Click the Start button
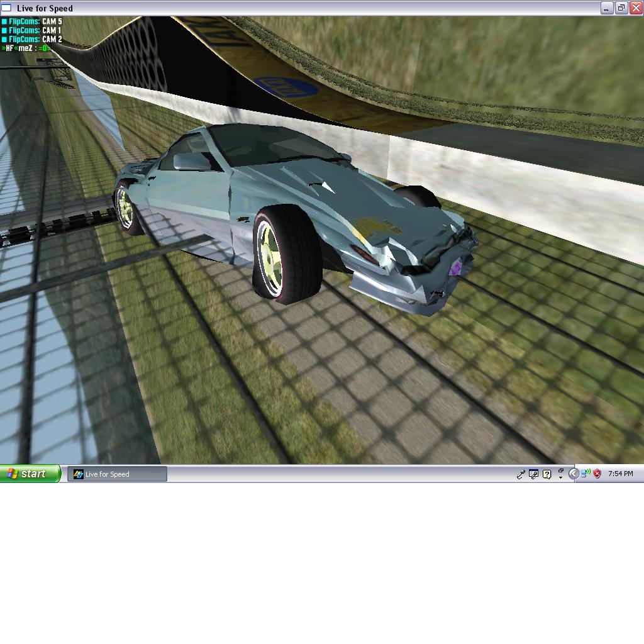Screen dimensions: 644x644 click(x=30, y=474)
